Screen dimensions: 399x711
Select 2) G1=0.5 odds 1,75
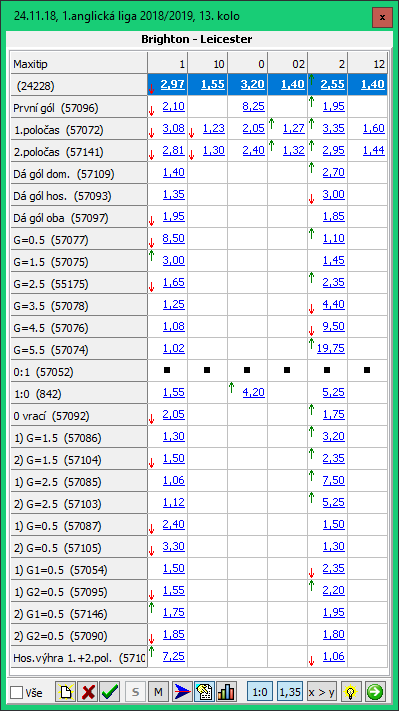pyautogui.click(x=174, y=613)
